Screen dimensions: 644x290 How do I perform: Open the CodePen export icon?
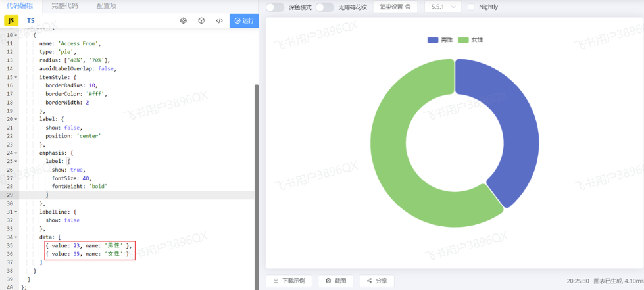[x=183, y=20]
